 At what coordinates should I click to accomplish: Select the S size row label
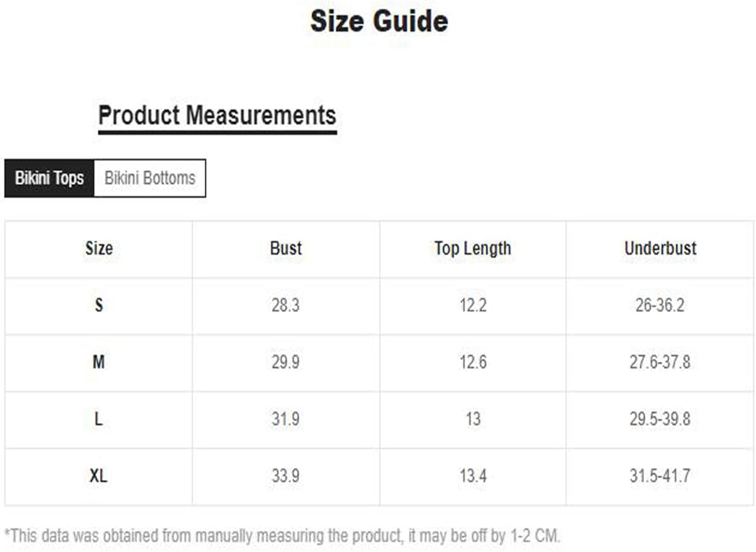click(x=99, y=305)
